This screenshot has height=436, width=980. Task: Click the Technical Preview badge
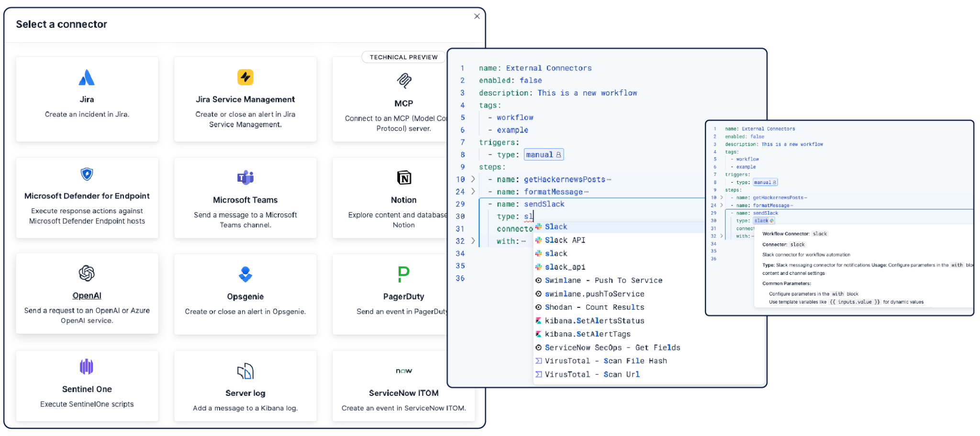point(403,57)
